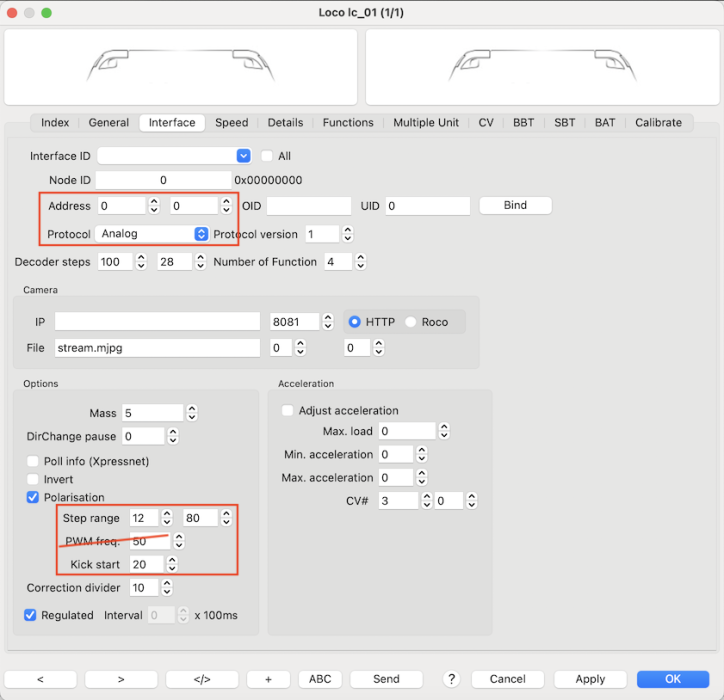This screenshot has height=700, width=724.
Task: Go to previous loco with < button
Action: [x=40, y=679]
